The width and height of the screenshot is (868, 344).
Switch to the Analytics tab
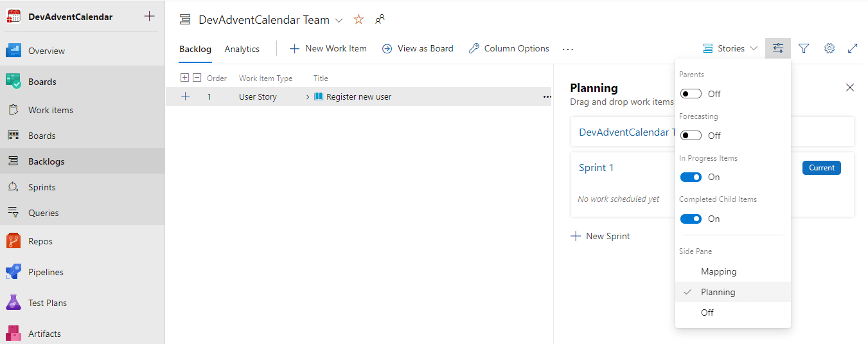point(242,49)
